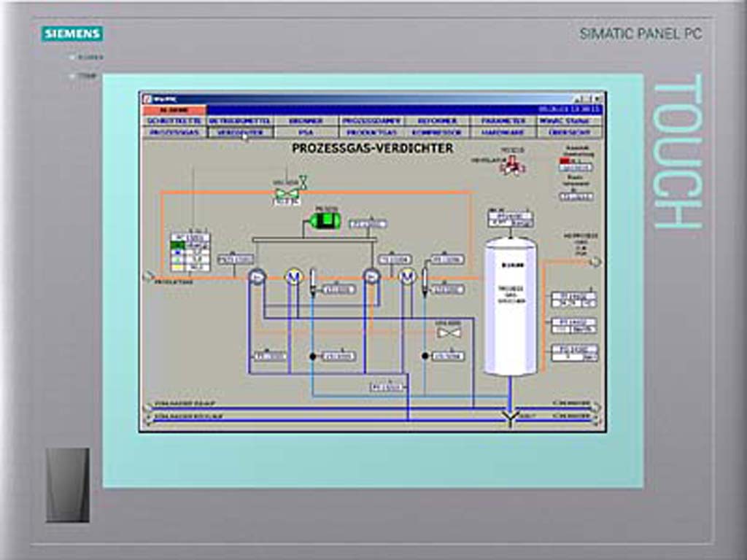
Task: Click the value field beside the right black dot
Action: tap(449, 356)
